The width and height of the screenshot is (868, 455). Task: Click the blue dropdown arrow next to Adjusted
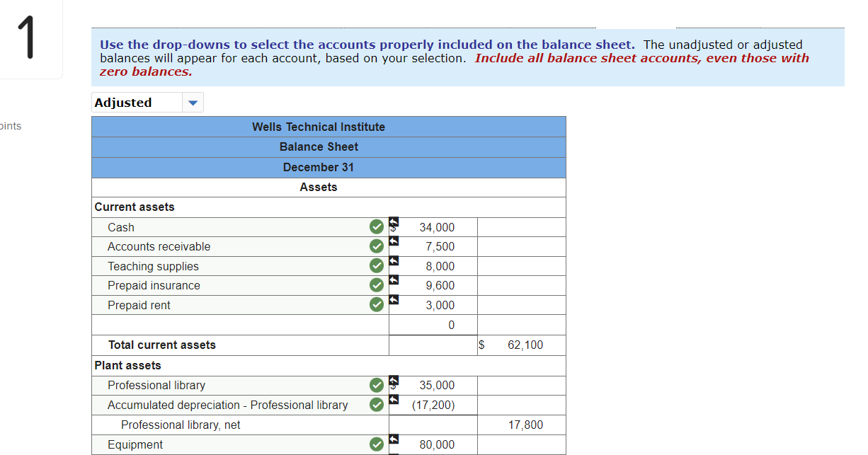(x=193, y=102)
